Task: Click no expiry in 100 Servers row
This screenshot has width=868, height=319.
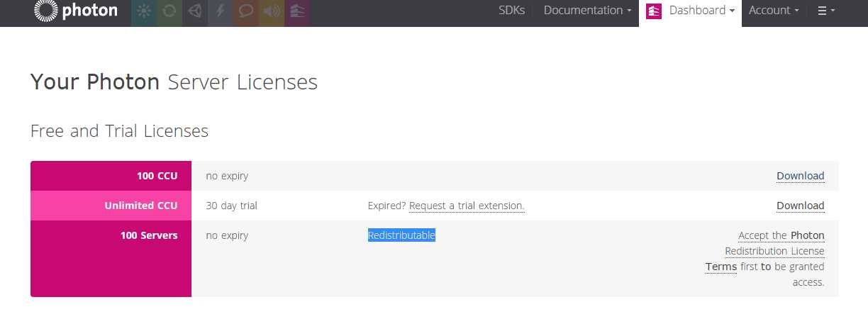Action: [227, 235]
